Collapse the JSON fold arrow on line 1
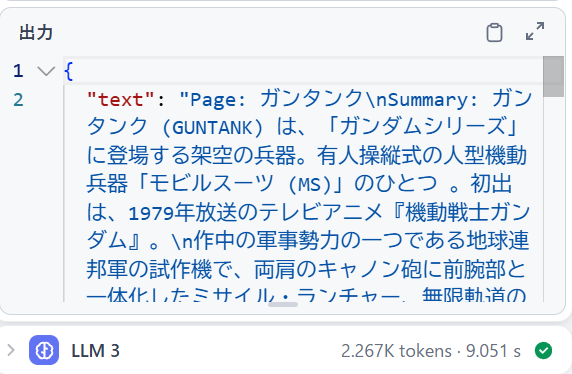This screenshot has width=572, height=374. pyautogui.click(x=46, y=71)
